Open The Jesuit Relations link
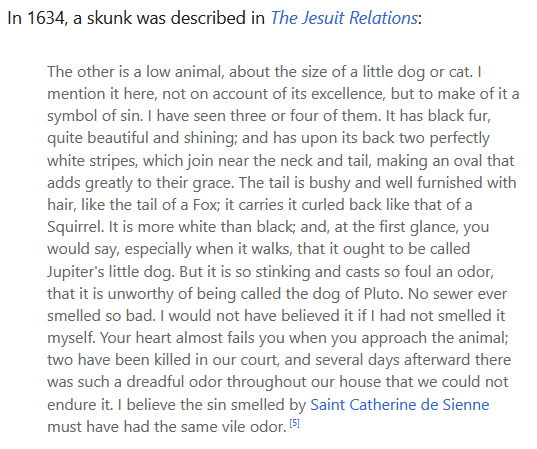537x449 pixels. pos(344,18)
